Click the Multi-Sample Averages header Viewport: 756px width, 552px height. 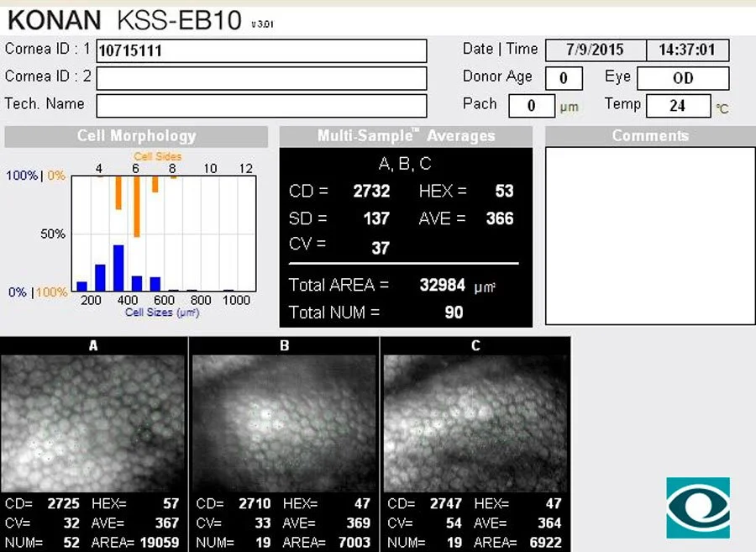(406, 136)
